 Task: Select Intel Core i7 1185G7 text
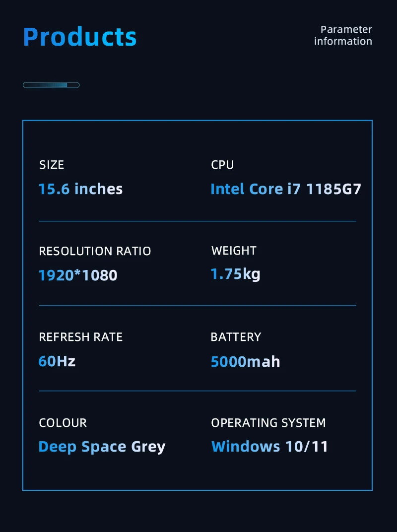[286, 189]
